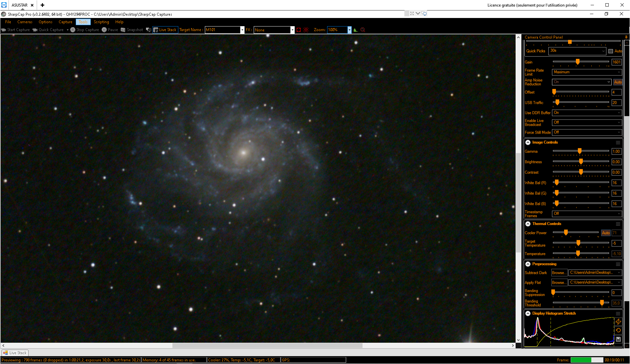Click the red square selection area icon
The image size is (630, 364).
pos(299,30)
